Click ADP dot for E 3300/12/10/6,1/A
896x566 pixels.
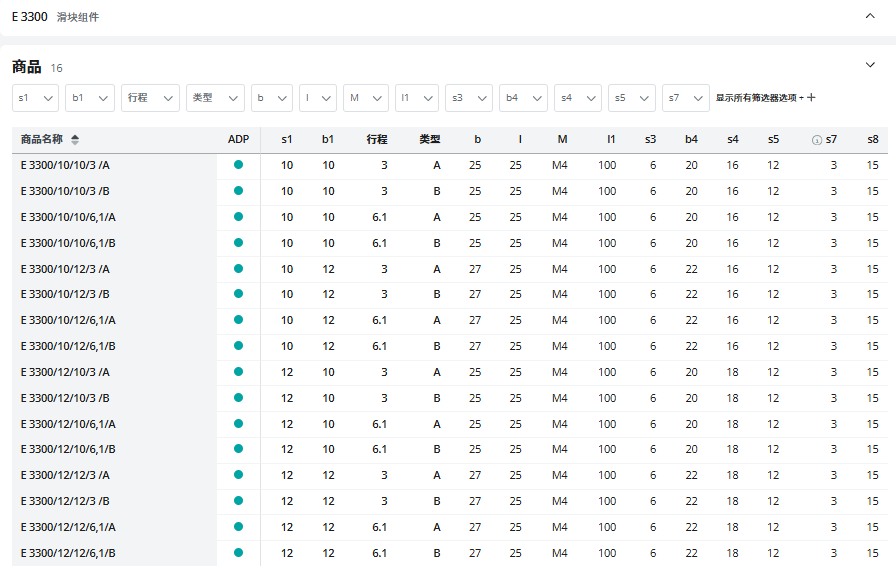coord(238,424)
